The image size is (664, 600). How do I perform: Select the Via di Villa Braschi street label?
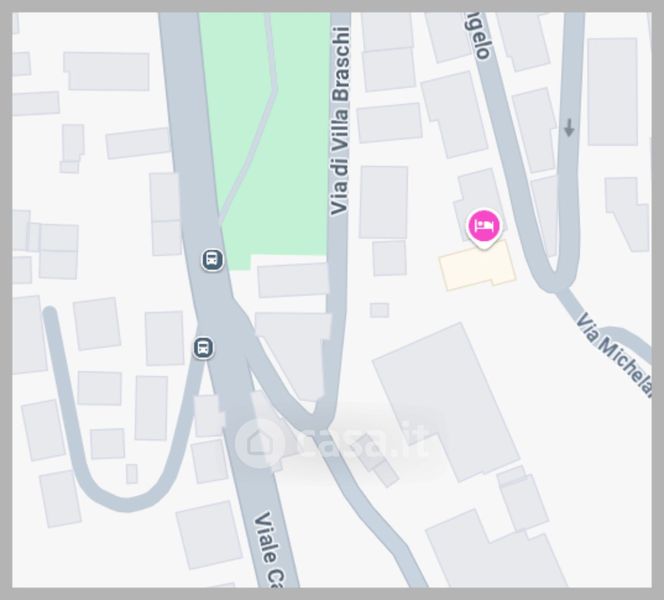click(340, 121)
